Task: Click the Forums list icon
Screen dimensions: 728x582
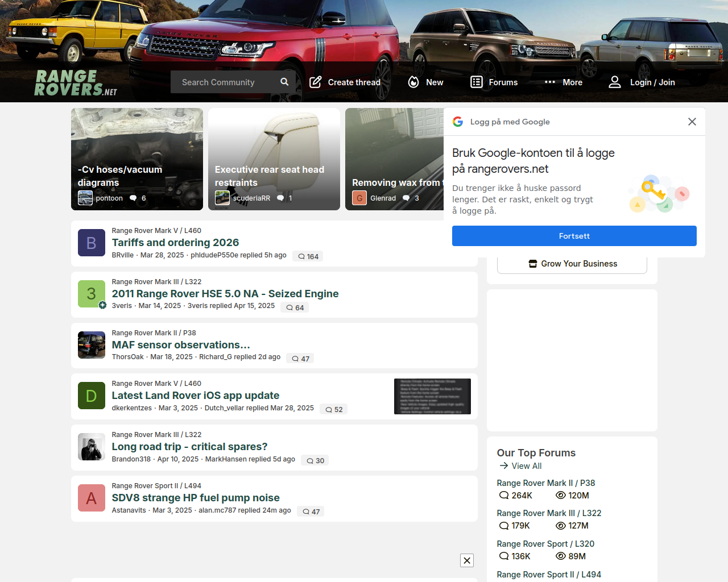Action: click(477, 82)
